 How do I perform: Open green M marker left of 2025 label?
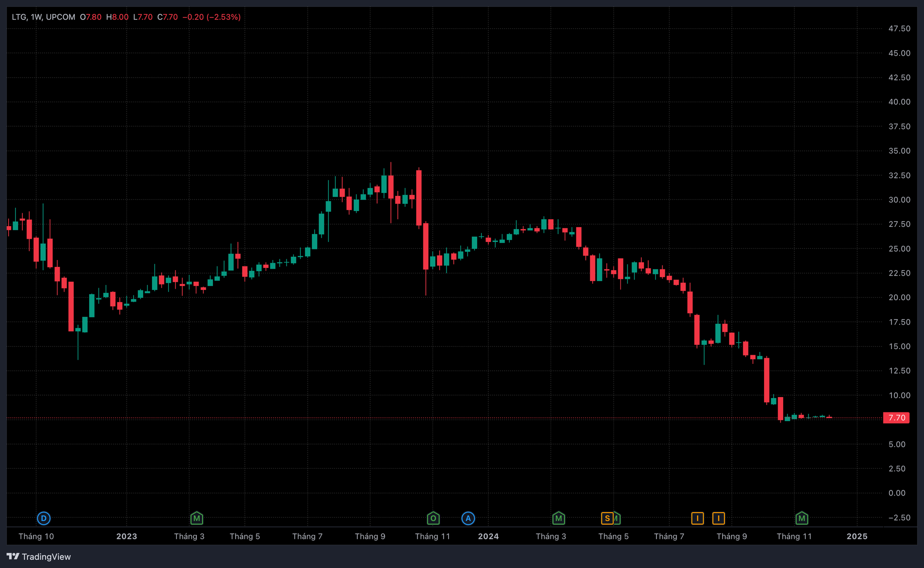pos(802,518)
